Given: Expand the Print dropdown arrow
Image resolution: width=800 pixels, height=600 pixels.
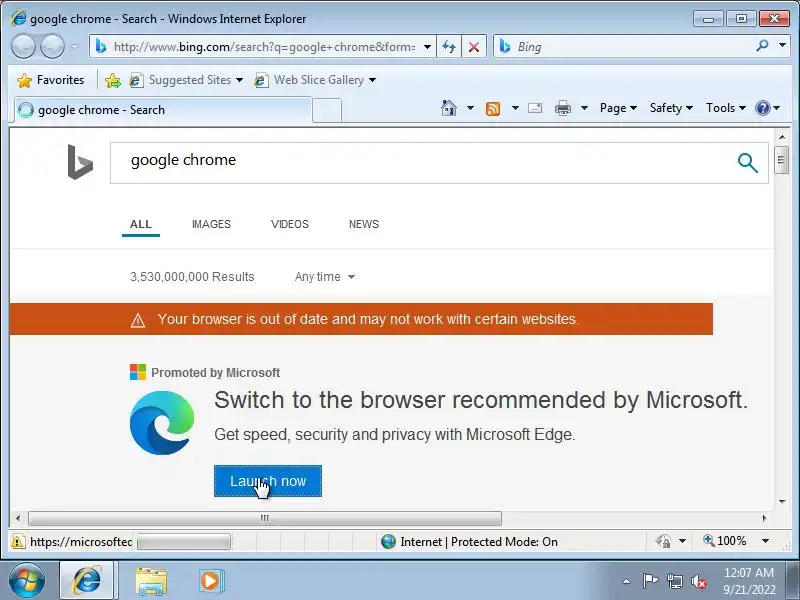Looking at the screenshot, I should [585, 108].
